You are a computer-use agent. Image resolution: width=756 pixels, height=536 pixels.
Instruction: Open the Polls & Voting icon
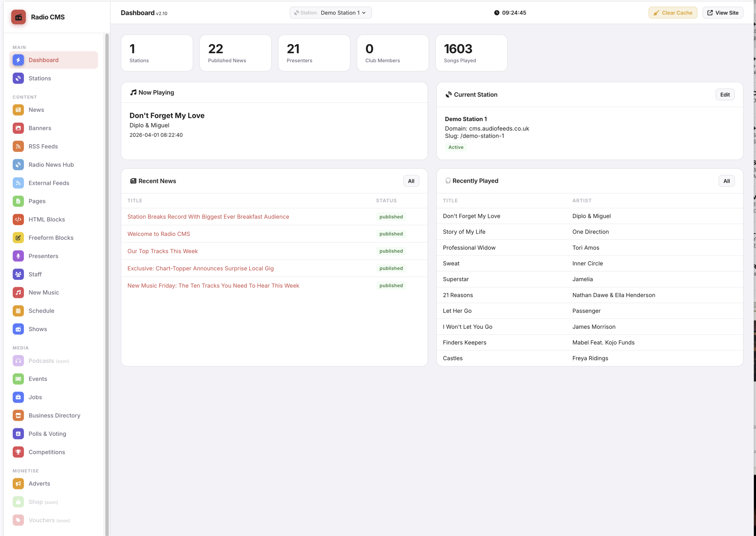tap(18, 434)
